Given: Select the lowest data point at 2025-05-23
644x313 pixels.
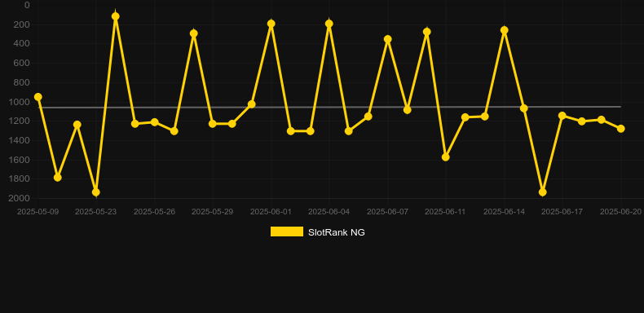Looking at the screenshot, I should [x=96, y=192].
